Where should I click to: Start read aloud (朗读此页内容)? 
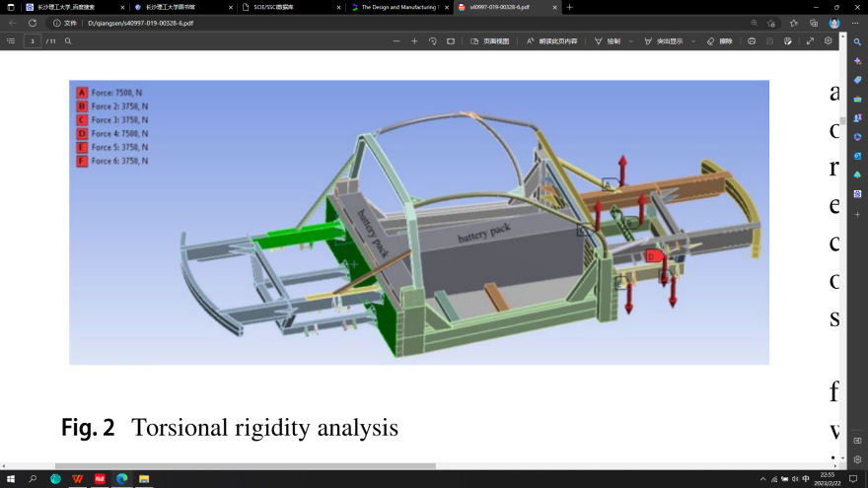coord(552,41)
